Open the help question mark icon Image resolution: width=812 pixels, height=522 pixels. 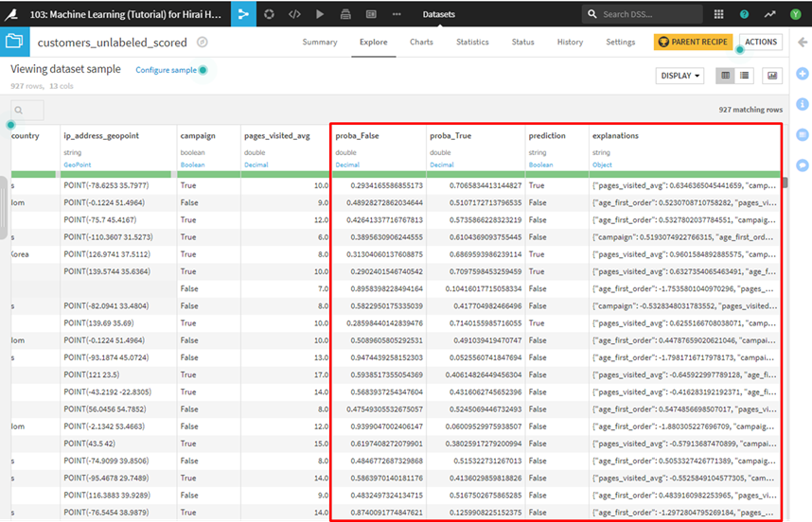[x=744, y=14]
